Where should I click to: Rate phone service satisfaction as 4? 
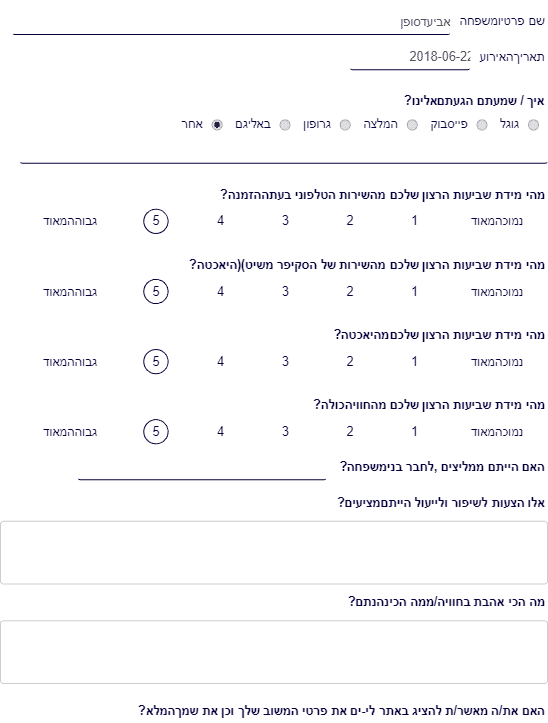[220, 221]
